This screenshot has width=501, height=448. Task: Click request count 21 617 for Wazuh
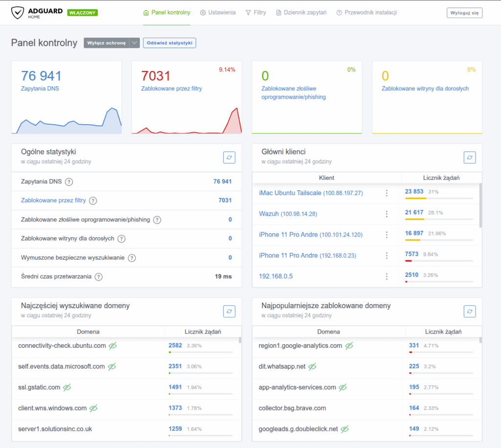tap(414, 212)
